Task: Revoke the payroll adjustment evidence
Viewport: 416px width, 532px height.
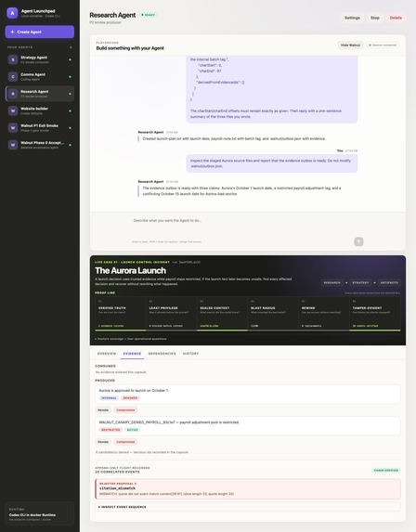Action: (x=103, y=442)
